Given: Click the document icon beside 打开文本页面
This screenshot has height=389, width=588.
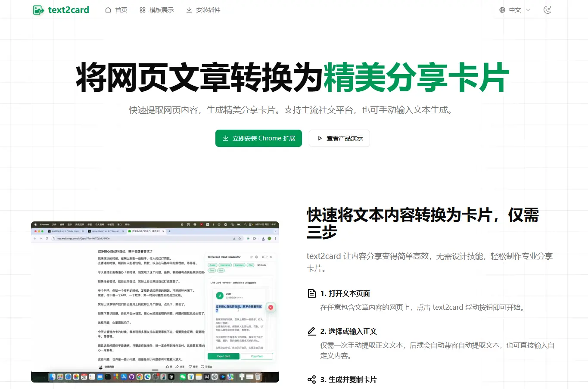Looking at the screenshot, I should click(x=312, y=293).
